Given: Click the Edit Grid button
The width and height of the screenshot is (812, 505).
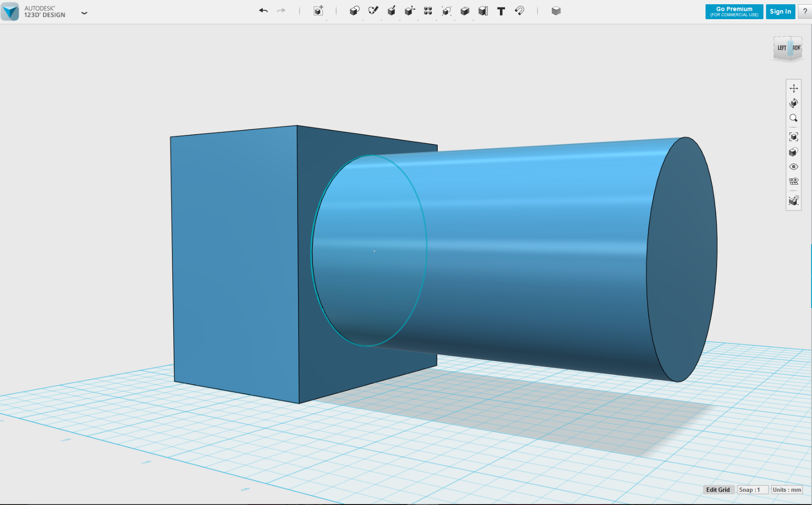Looking at the screenshot, I should click(x=718, y=490).
